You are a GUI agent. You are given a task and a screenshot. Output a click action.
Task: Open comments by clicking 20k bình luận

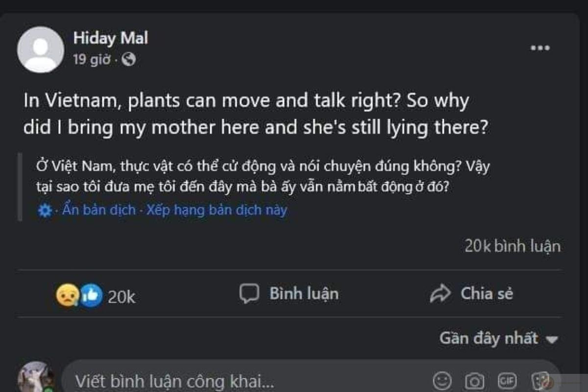click(512, 246)
